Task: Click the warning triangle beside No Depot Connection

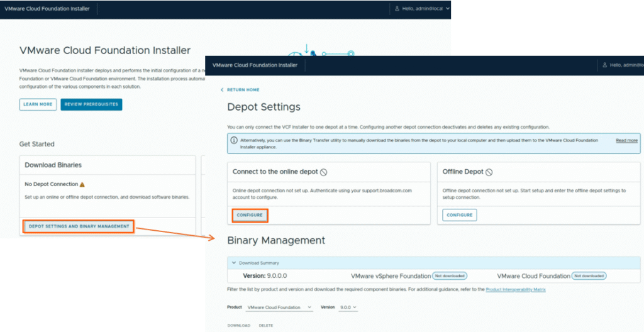Action: (x=82, y=184)
